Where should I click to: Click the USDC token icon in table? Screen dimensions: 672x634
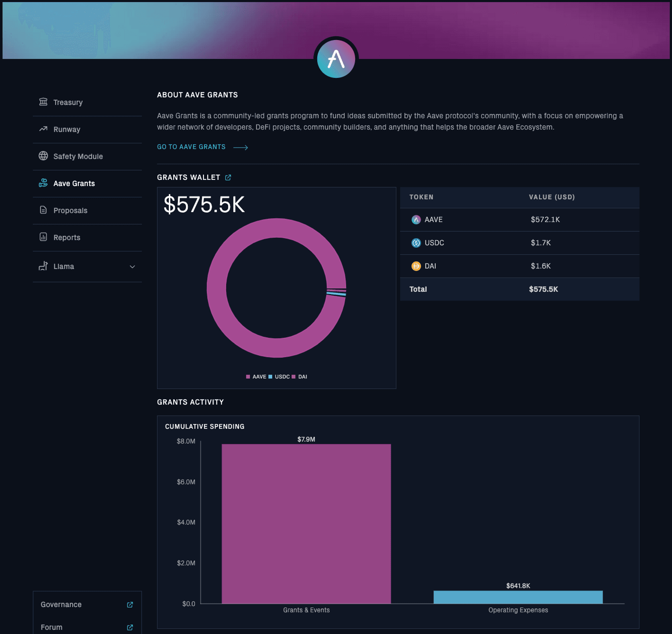[x=416, y=243]
